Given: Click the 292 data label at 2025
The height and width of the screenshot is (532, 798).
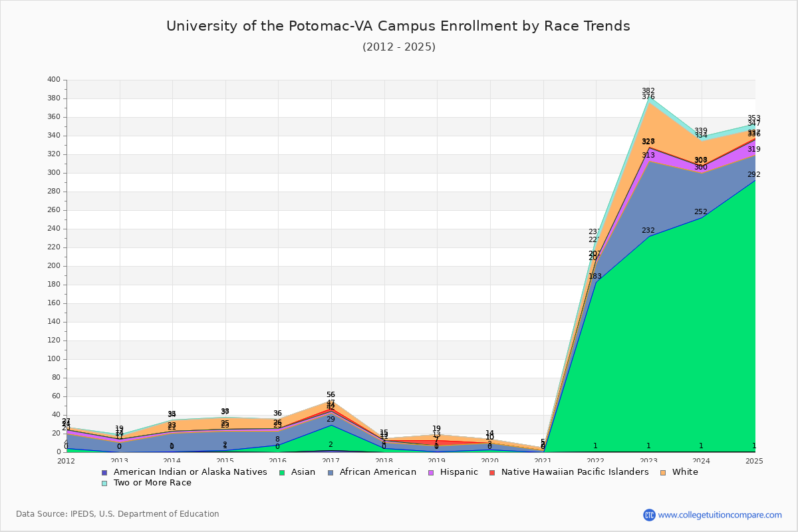Looking at the screenshot, I should (x=753, y=175).
